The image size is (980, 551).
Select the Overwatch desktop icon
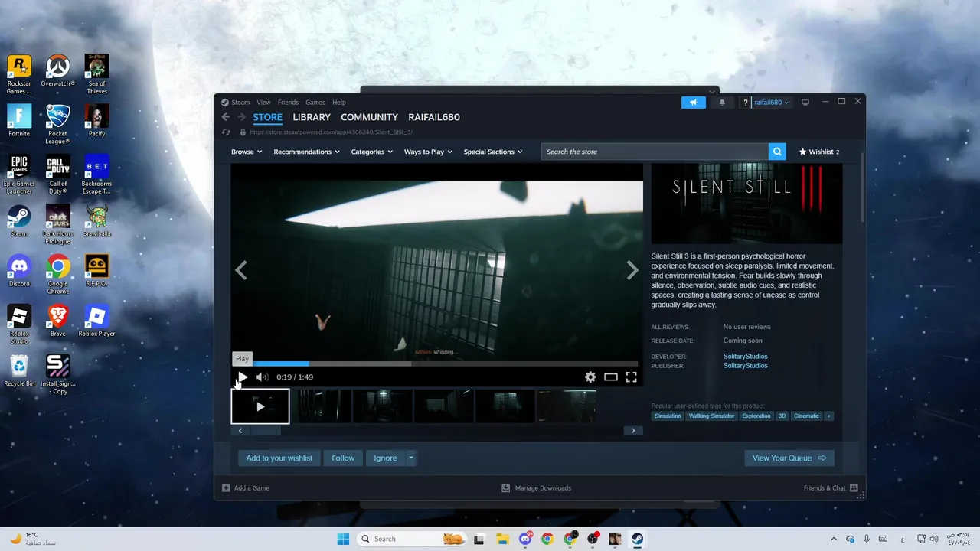tap(57, 71)
